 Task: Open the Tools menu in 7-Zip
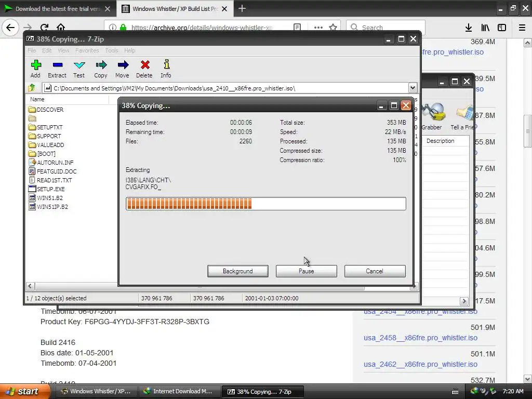[112, 50]
